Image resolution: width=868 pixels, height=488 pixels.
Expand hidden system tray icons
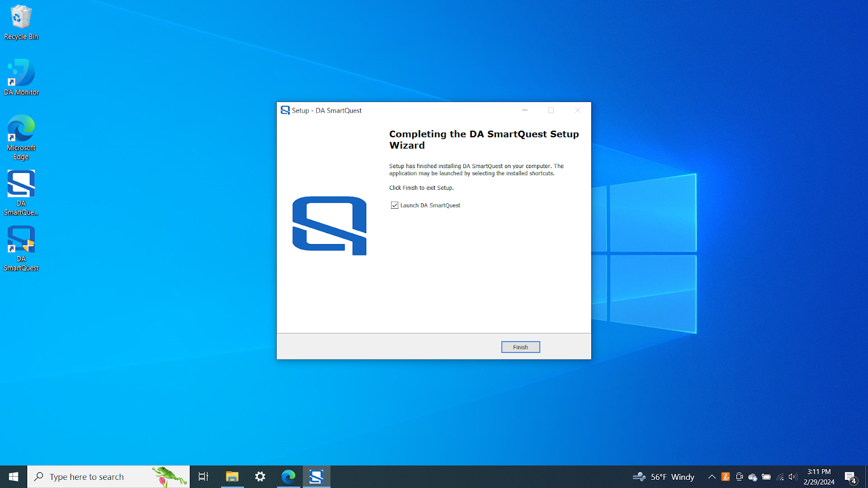click(712, 477)
